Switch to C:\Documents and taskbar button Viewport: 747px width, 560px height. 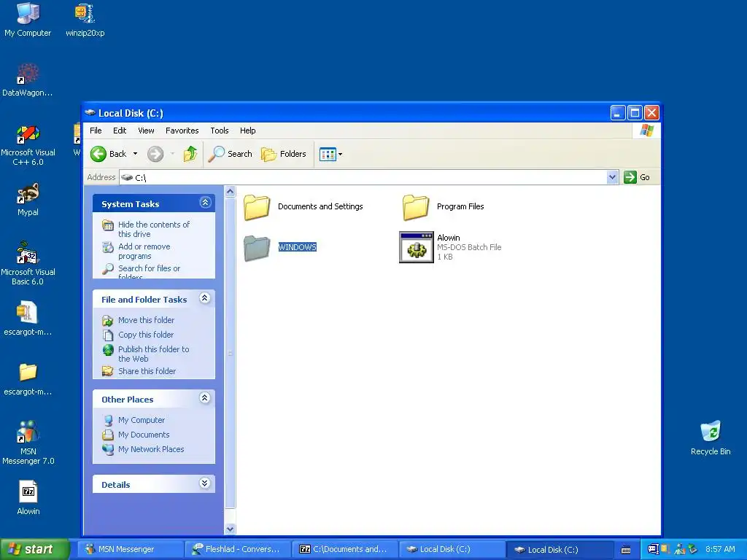tap(345, 549)
